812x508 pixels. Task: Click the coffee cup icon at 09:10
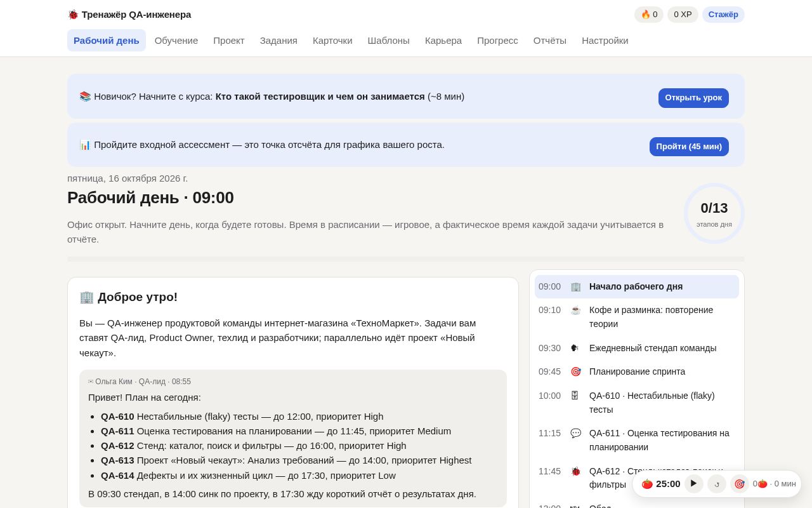pos(575,310)
